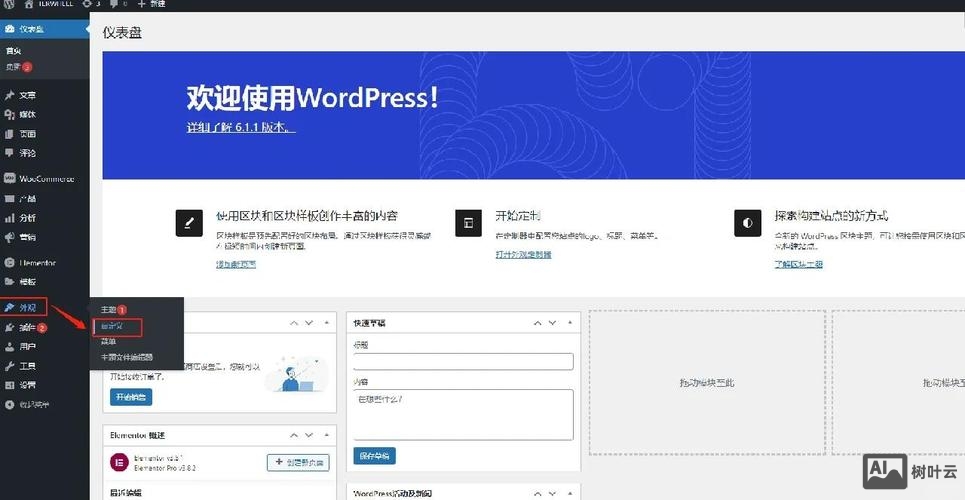Screen dimensions: 965x500
Task: Move the Elementor 概述 widget up
Action: coord(294,435)
